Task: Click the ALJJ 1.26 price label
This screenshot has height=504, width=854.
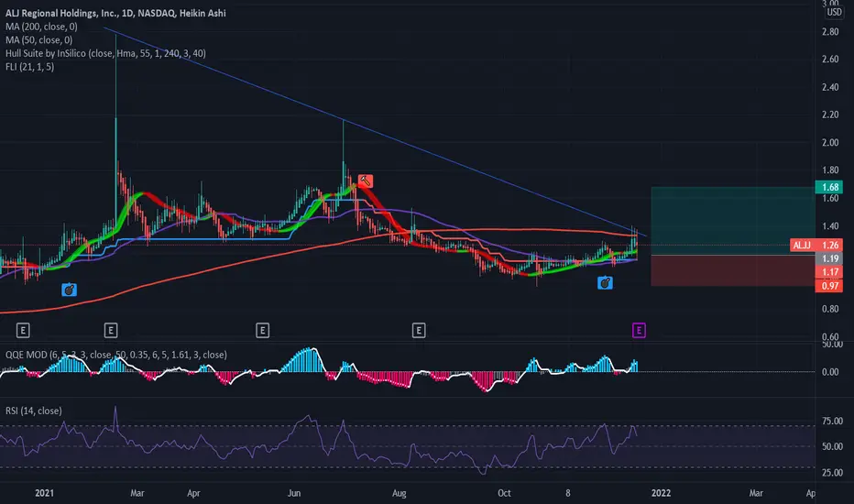Action: 816,246
